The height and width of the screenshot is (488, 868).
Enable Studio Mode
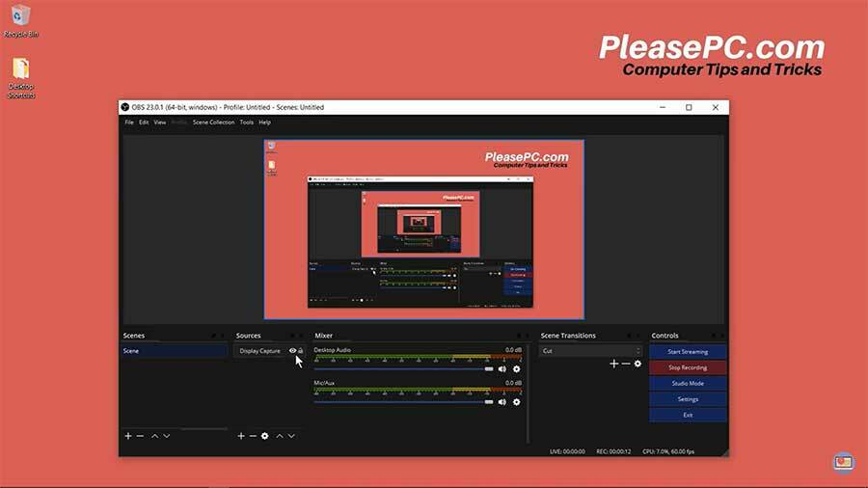(x=688, y=384)
